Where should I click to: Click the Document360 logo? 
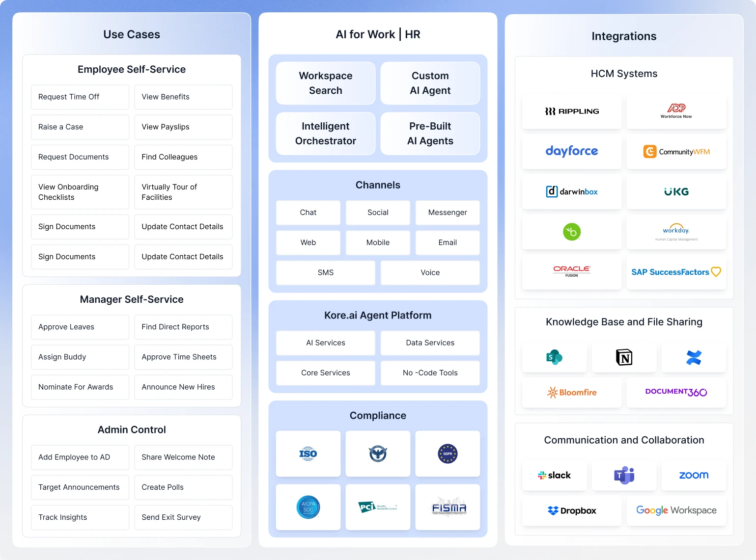676,392
